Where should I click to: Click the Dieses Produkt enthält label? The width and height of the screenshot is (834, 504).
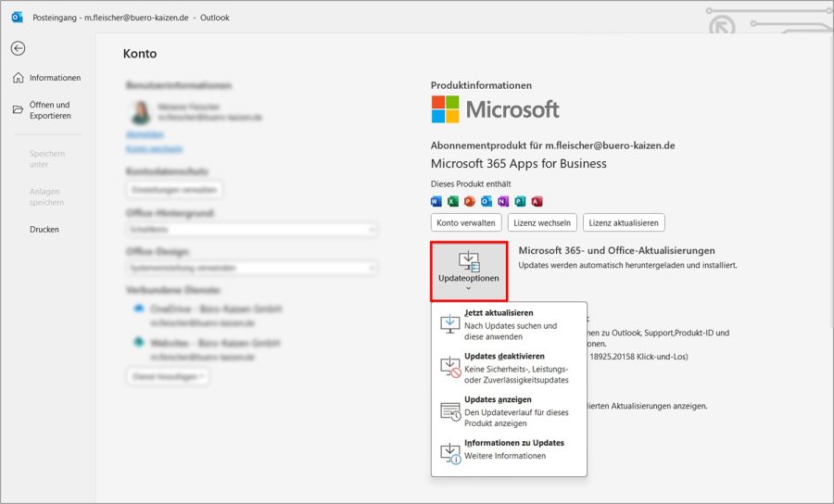pos(471,184)
